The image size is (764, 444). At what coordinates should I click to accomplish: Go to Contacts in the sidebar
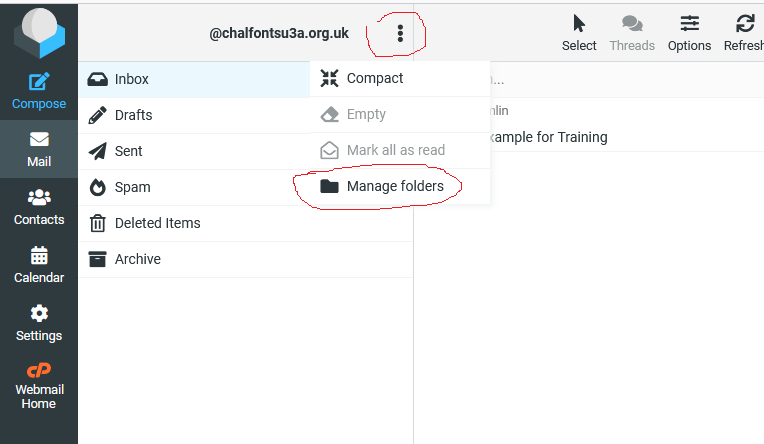click(39, 206)
